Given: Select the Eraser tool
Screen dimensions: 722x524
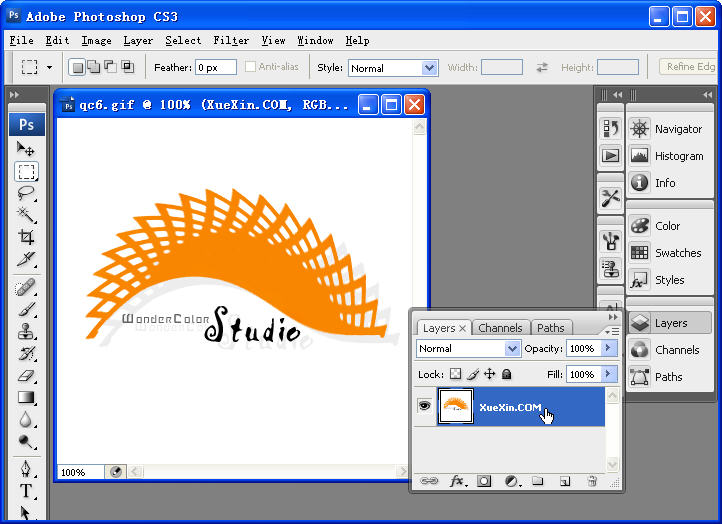Looking at the screenshot, I should coord(26,375).
